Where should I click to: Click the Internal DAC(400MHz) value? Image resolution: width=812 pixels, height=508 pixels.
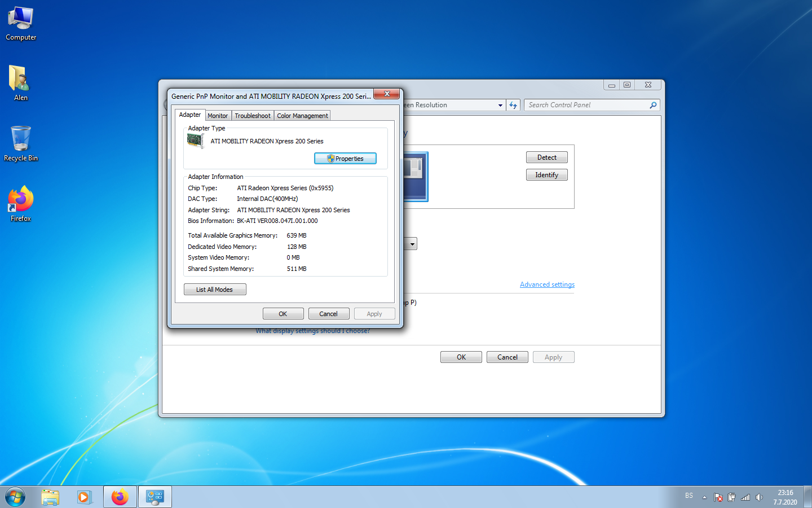[267, 199]
